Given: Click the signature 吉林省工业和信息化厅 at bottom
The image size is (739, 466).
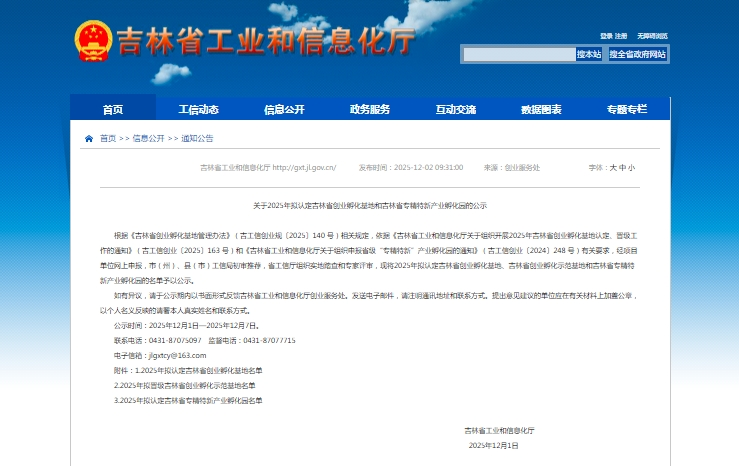Looking at the screenshot, I should coord(499,431).
